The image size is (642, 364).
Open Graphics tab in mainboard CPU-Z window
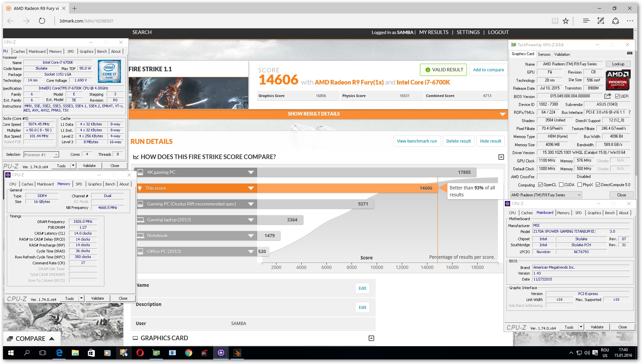point(594,213)
